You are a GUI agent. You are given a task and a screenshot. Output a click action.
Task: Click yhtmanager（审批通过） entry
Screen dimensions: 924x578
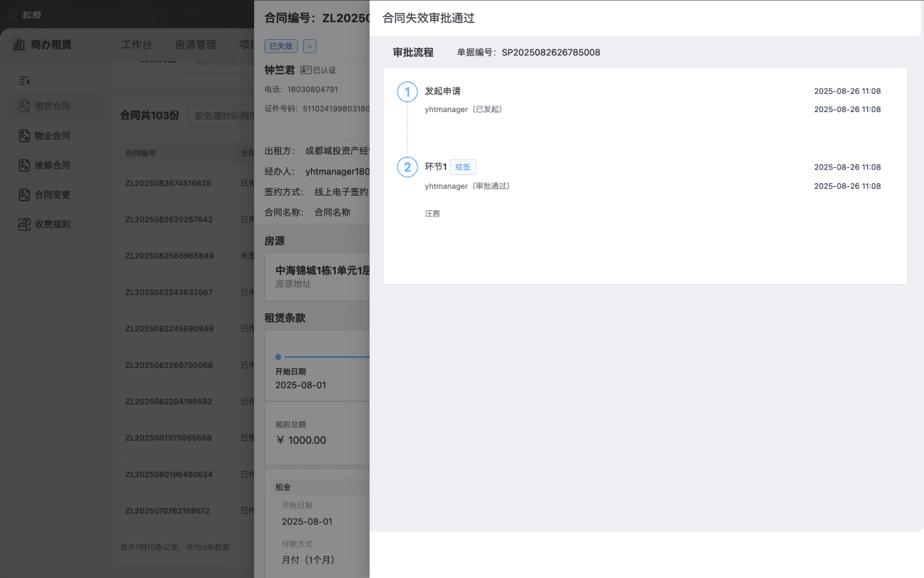(468, 186)
